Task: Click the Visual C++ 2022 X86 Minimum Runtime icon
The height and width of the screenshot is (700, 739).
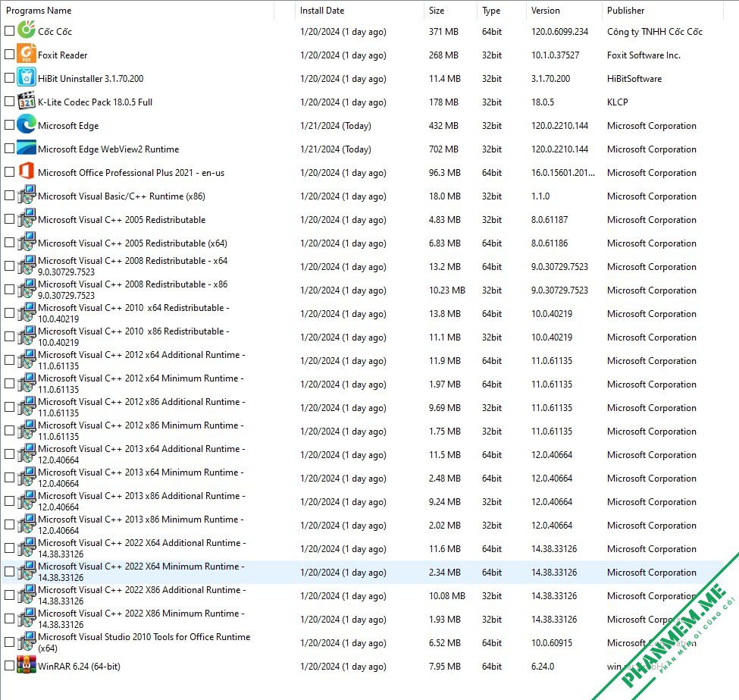Action: 27,617
